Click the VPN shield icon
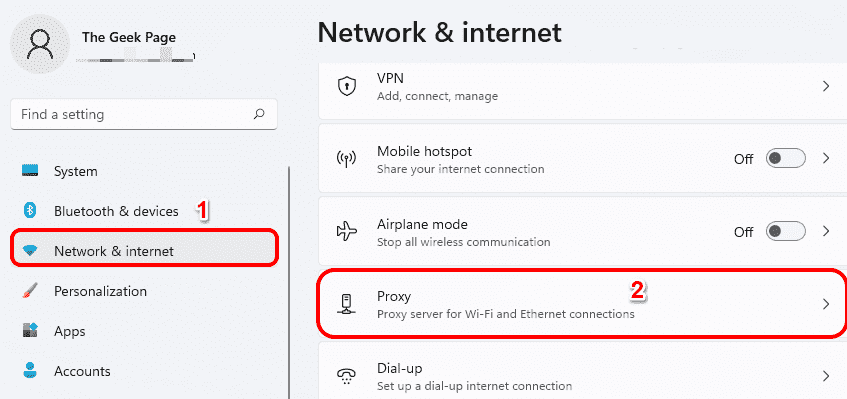 pyautogui.click(x=346, y=86)
